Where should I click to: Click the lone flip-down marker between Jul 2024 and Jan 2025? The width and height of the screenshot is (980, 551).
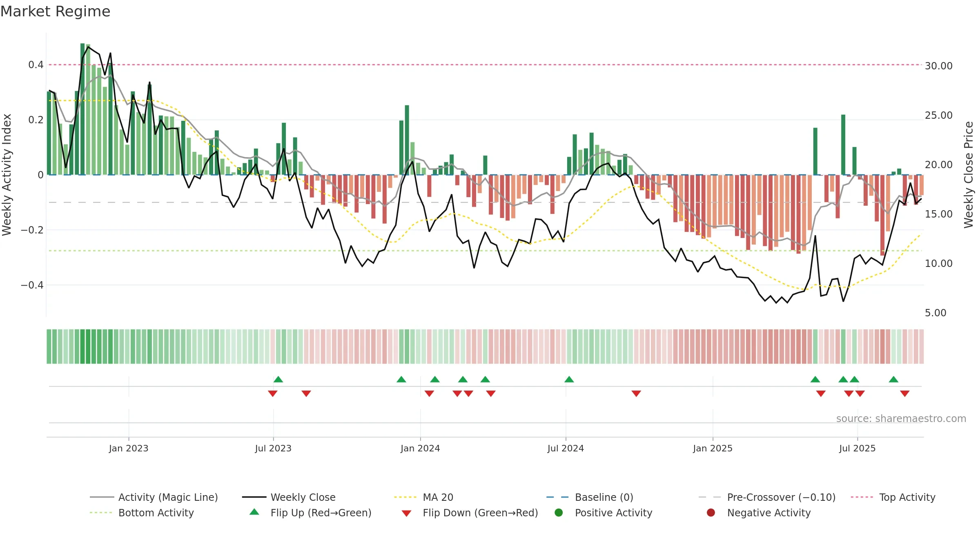[636, 393]
